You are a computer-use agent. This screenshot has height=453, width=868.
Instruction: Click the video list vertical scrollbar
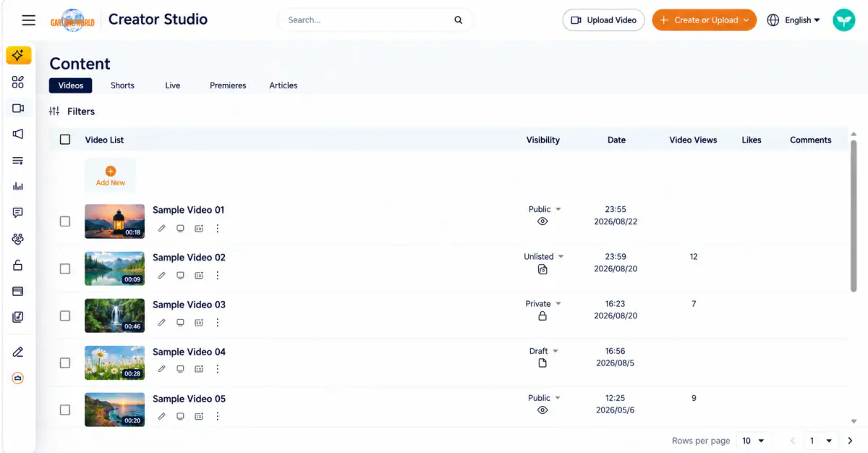[x=854, y=217]
